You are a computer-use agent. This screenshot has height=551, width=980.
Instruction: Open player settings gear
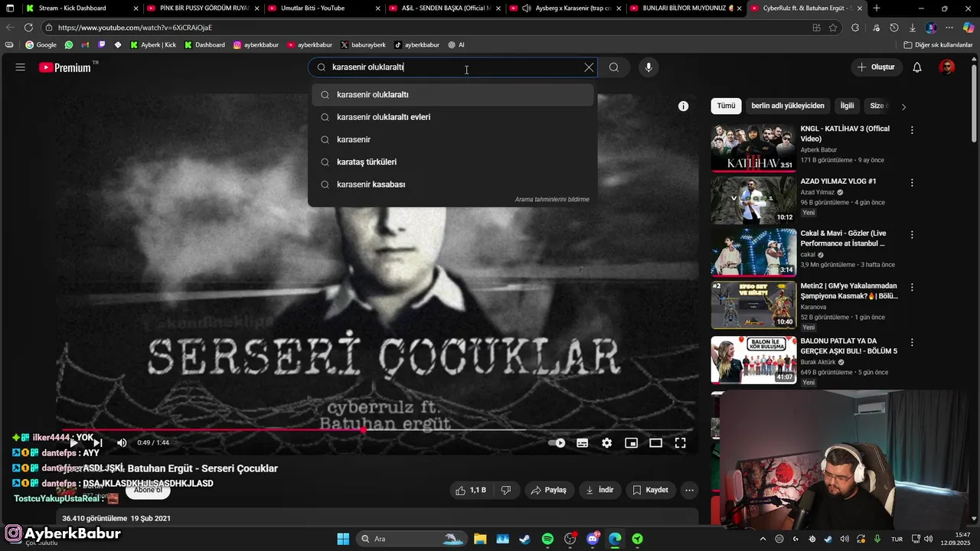(x=607, y=442)
